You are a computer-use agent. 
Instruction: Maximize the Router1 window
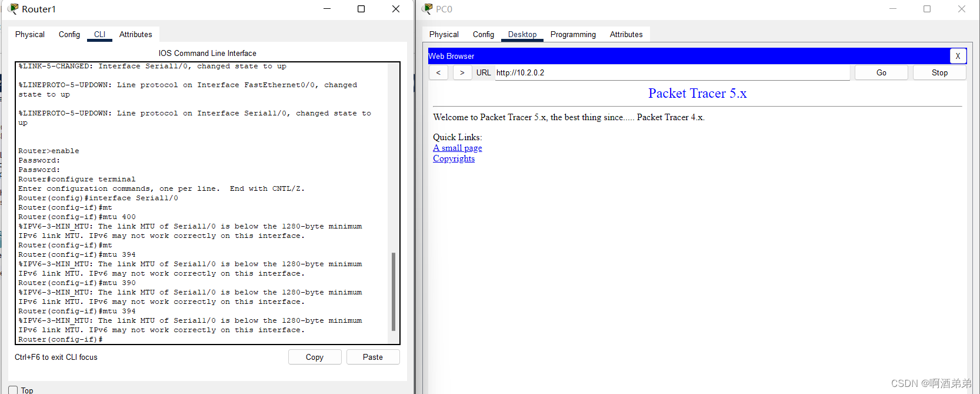(x=361, y=9)
